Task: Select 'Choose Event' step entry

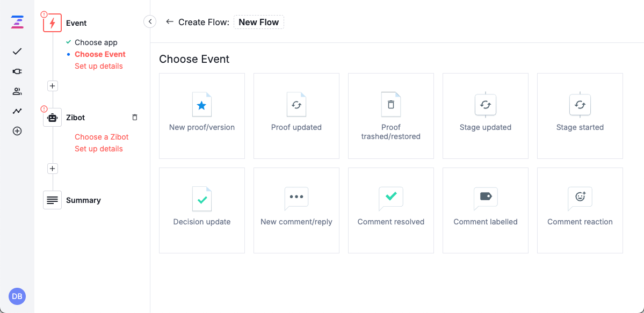Action: click(100, 54)
